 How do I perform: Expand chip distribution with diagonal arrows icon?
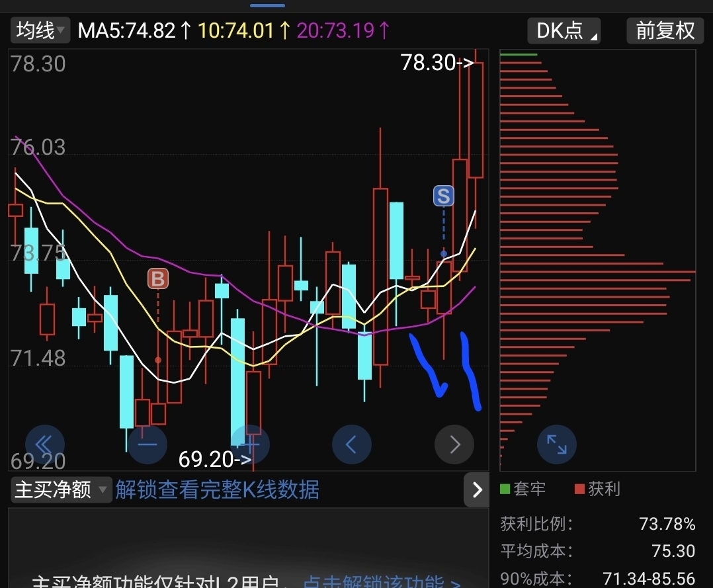557,444
